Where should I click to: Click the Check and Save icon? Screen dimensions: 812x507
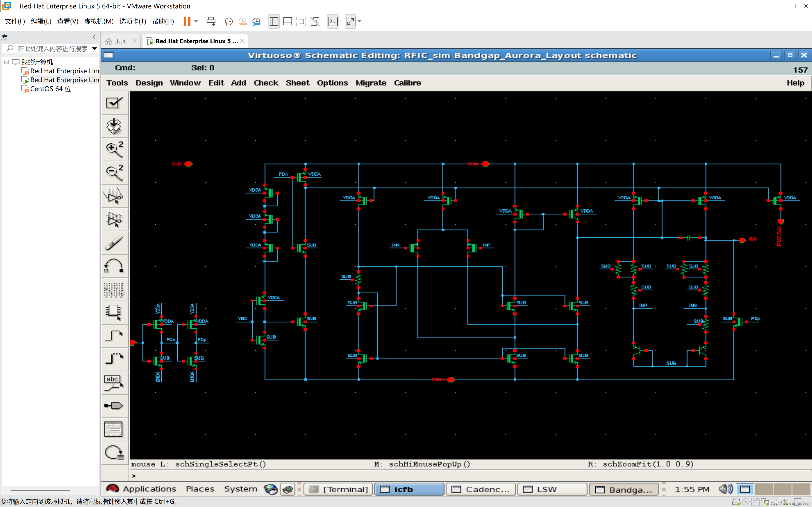(114, 103)
